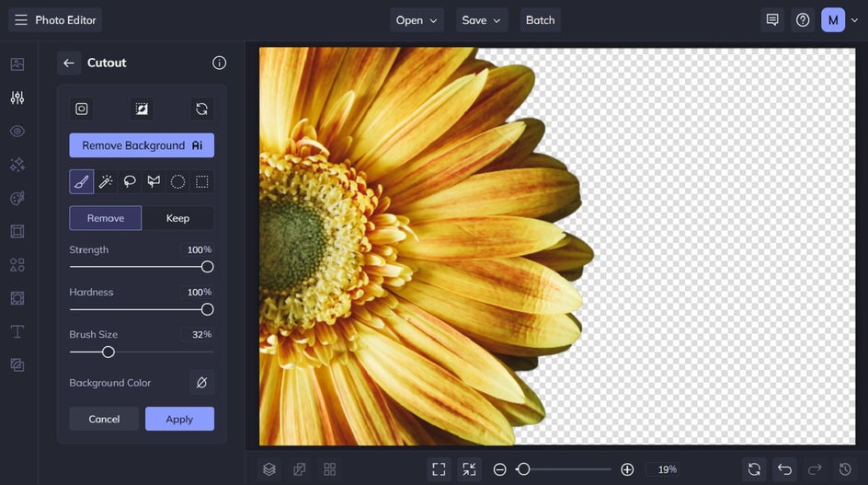
Task: Switch brush mode to Remove
Action: 106,218
